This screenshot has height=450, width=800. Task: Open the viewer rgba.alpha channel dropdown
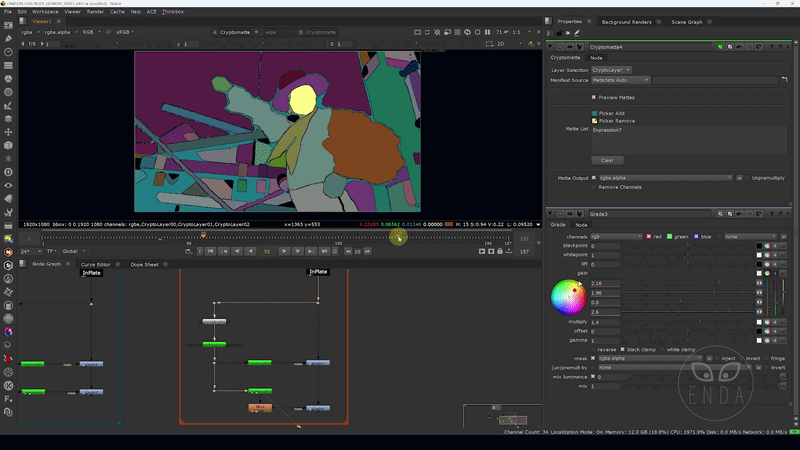(x=61, y=32)
